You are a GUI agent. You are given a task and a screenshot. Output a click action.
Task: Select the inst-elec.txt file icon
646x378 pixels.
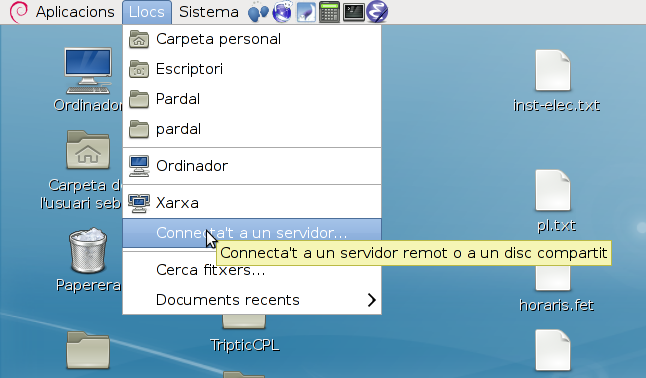(x=552, y=70)
